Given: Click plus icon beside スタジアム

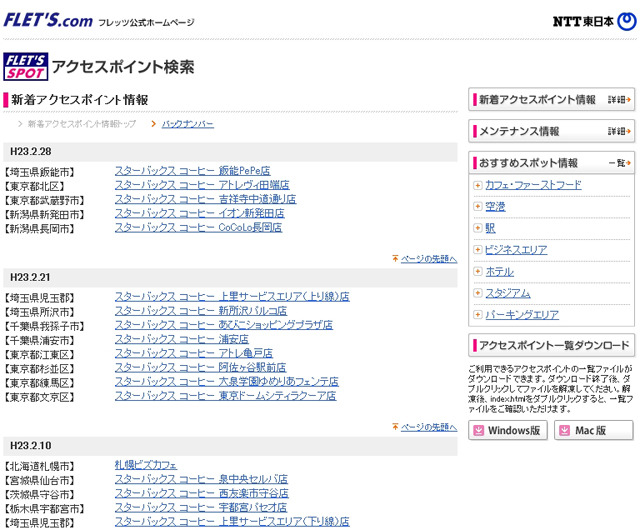Looking at the screenshot, I should [478, 293].
